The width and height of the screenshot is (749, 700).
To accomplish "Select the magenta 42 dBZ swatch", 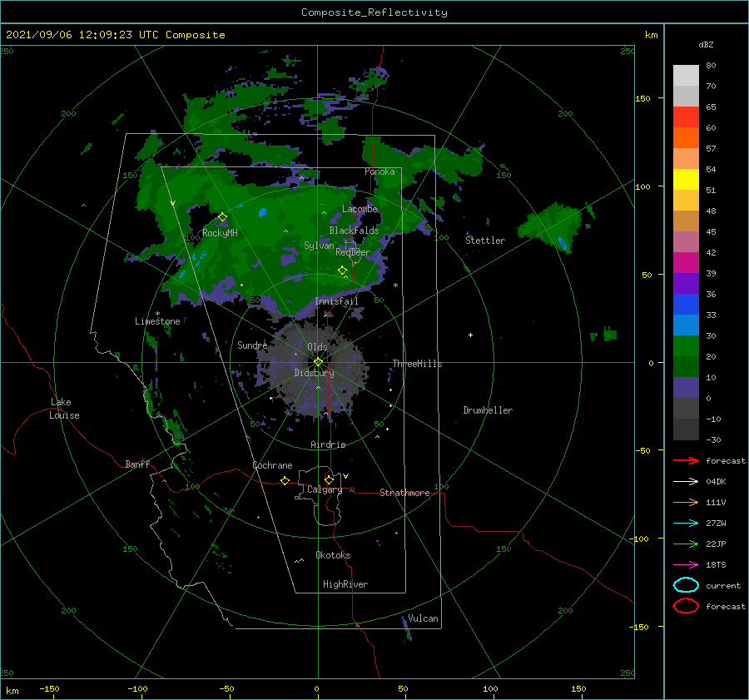I will 686,263.
